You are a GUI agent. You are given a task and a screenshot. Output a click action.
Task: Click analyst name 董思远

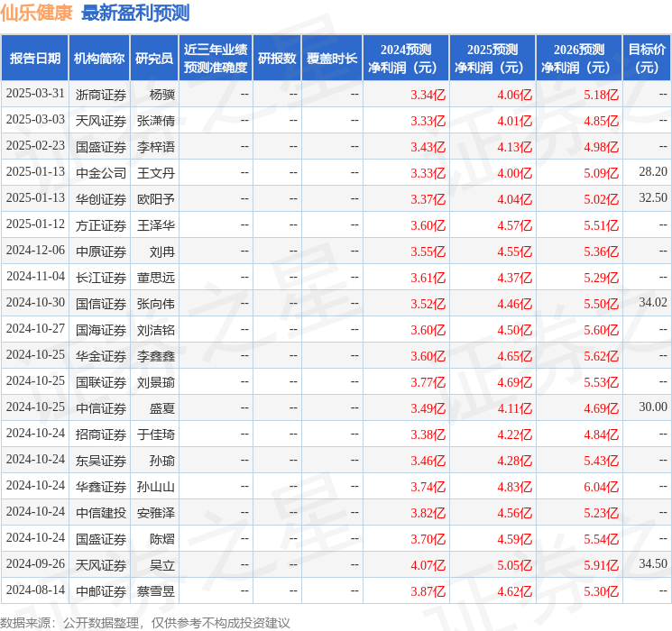[155, 278]
